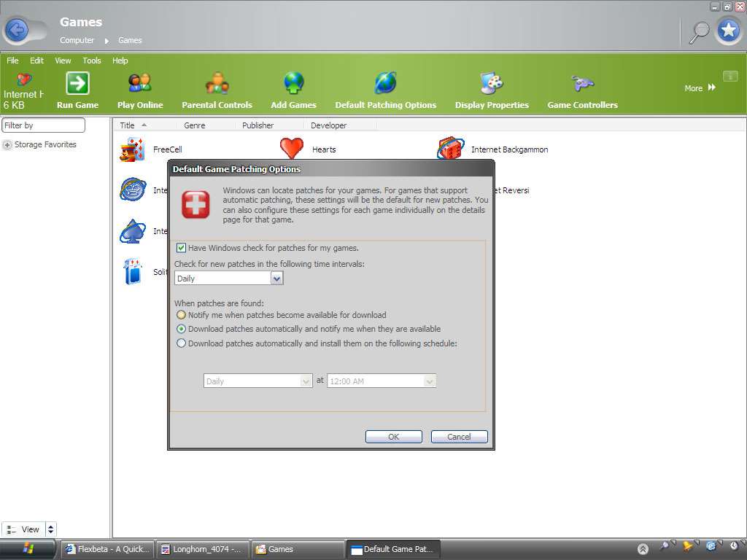Select the Internet Checkers game icon
Screen dimensions: 747x560
click(133, 190)
